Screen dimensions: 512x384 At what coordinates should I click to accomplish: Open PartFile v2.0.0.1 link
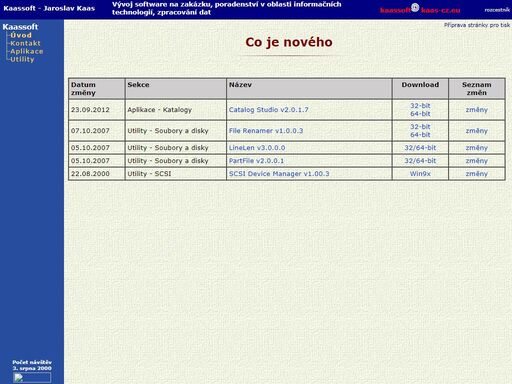(x=256, y=161)
